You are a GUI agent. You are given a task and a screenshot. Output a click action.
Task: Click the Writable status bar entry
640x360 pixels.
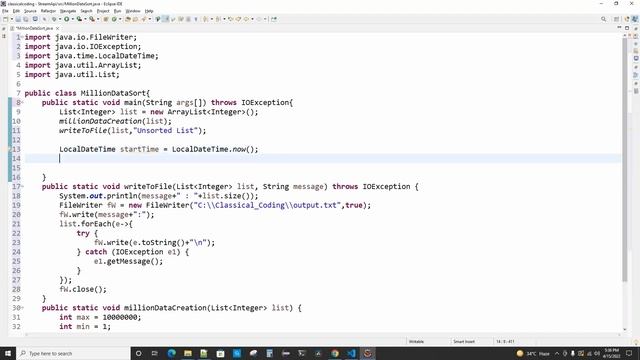pyautogui.click(x=416, y=341)
